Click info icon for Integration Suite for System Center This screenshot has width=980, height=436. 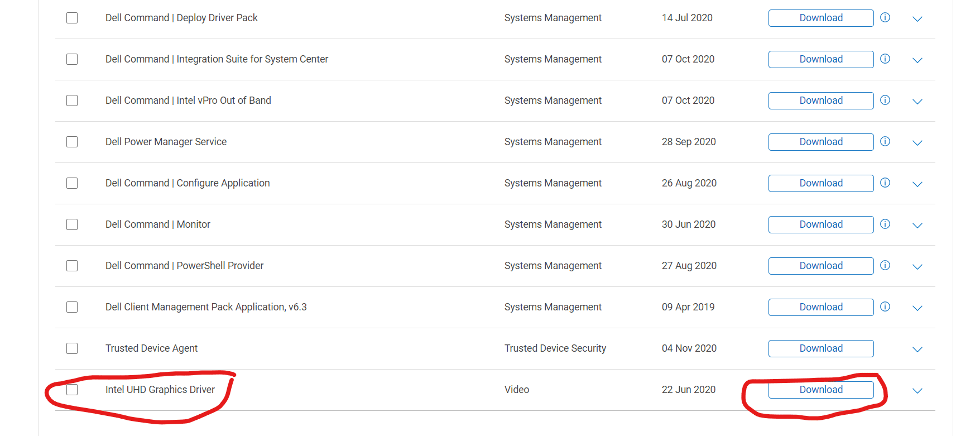click(x=885, y=59)
